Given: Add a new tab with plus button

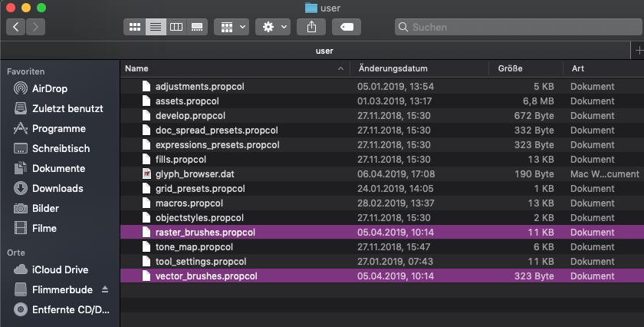Looking at the screenshot, I should [x=639, y=51].
